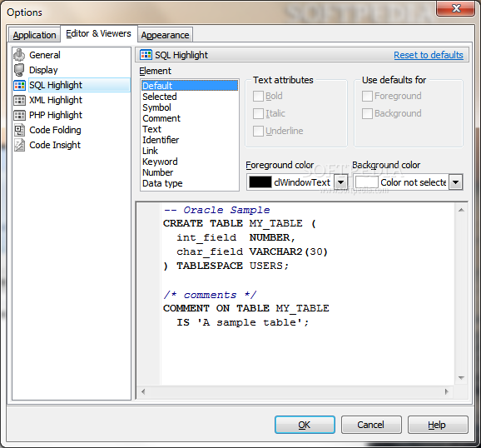Screen dimensions: 481x448
Task: Click the "IS 'A sample table';" line
Action: (243, 322)
